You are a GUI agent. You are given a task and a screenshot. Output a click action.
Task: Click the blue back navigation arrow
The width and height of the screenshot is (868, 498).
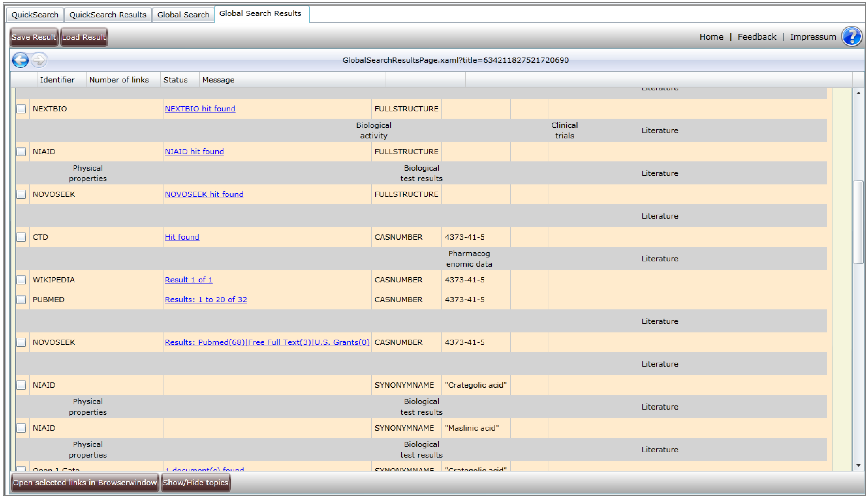click(x=20, y=60)
